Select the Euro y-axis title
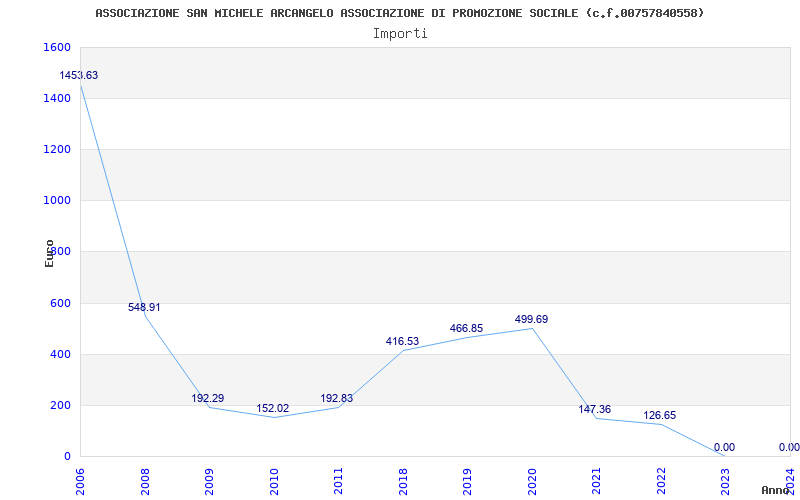The height and width of the screenshot is (500, 800). pyautogui.click(x=50, y=252)
